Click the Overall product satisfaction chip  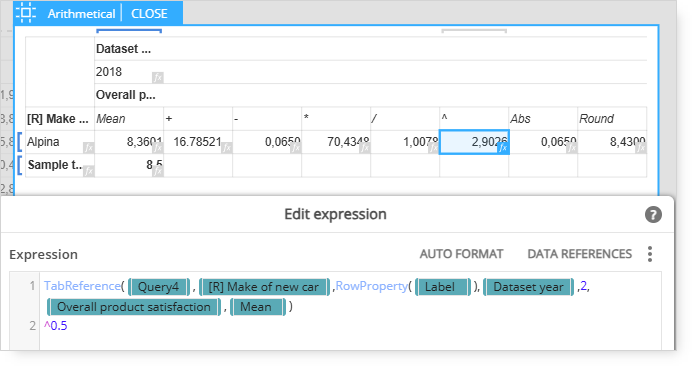(134, 307)
